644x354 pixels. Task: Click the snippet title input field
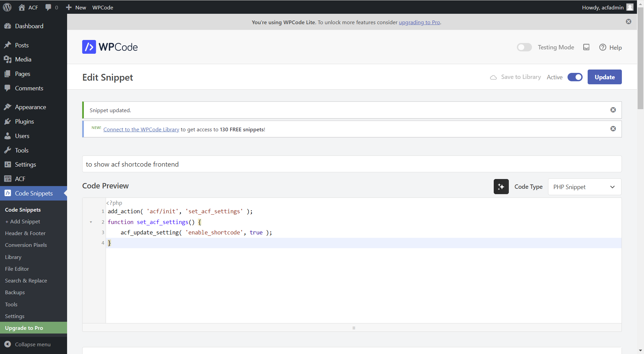tap(352, 164)
